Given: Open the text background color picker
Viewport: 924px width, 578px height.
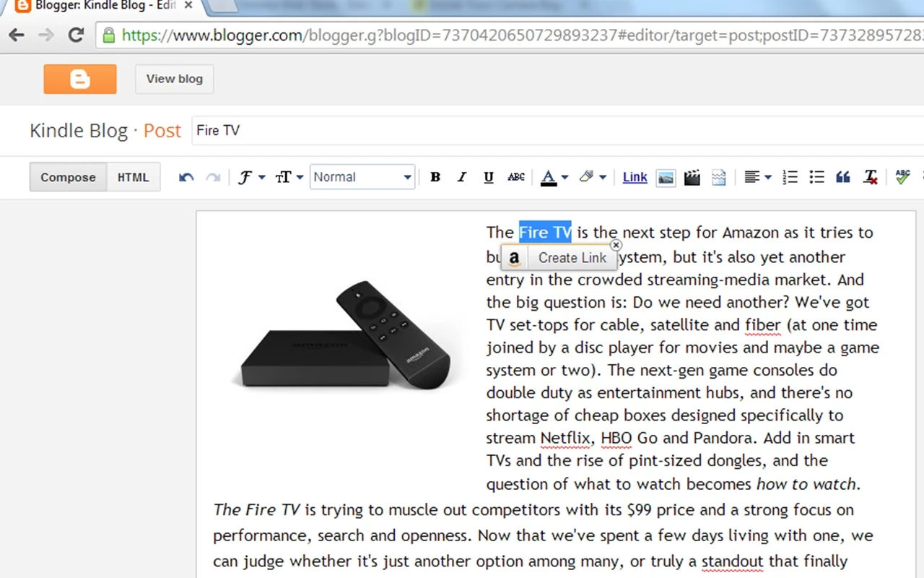Looking at the screenshot, I should pyautogui.click(x=592, y=177).
